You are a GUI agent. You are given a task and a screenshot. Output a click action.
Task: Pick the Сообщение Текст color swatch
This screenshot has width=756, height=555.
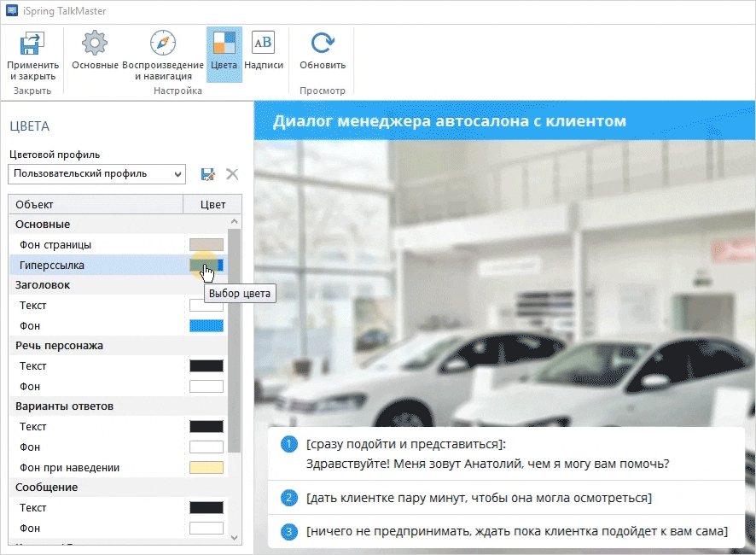pyautogui.click(x=206, y=508)
